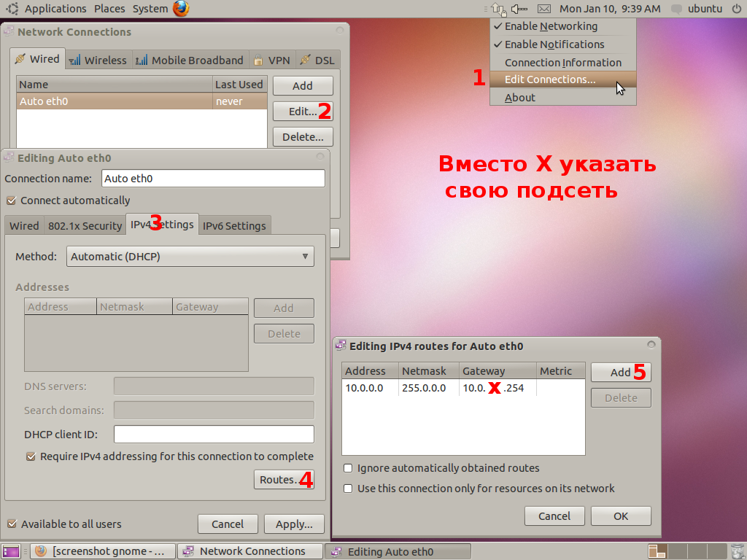Screen dimensions: 747x560
Task: Open the volume control icon
Action: pyautogui.click(x=519, y=9)
